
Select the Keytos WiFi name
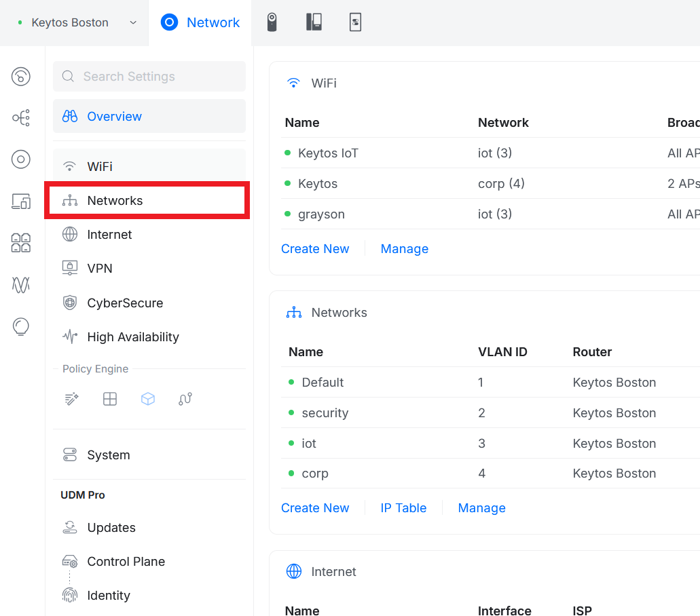[318, 183]
